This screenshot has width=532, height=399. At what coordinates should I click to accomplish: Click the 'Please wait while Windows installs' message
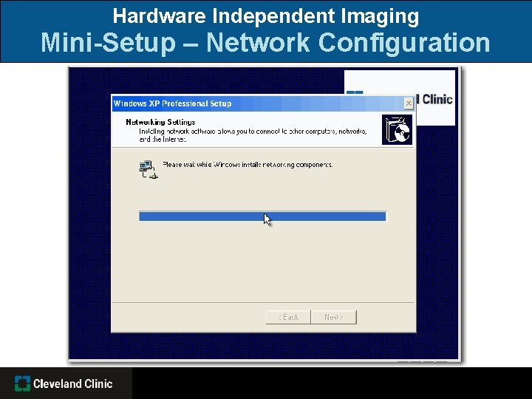[x=248, y=165]
